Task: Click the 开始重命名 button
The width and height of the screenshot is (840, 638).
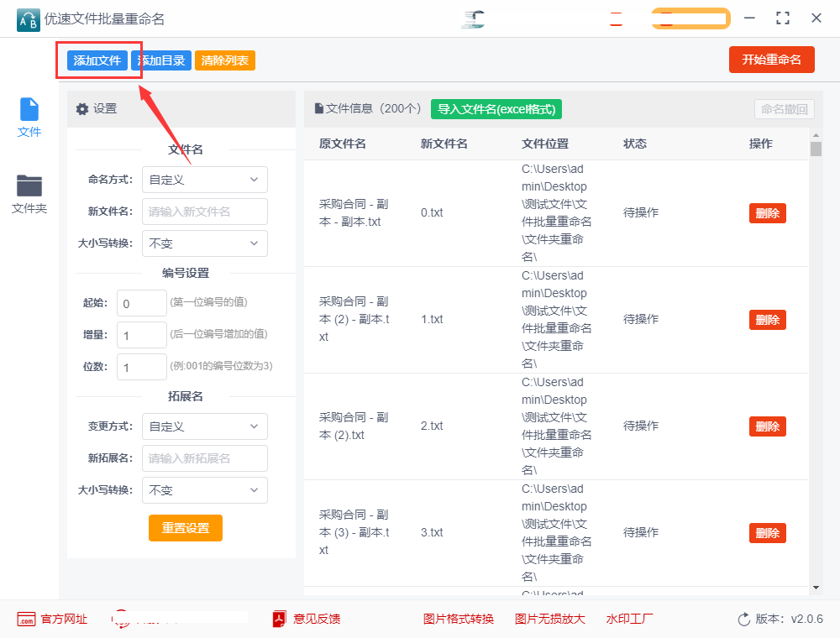Action: click(771, 60)
